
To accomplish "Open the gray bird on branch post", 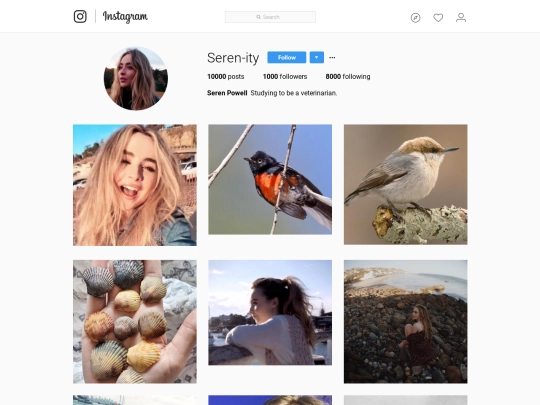I will coord(405,185).
